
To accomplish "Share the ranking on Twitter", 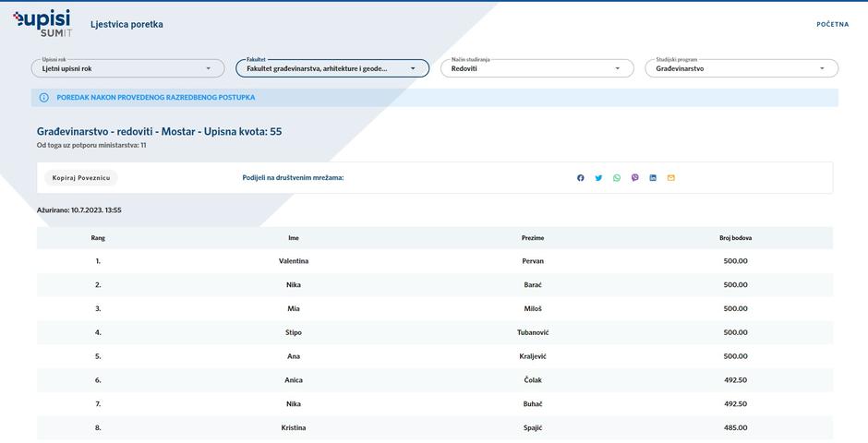I will (598, 178).
